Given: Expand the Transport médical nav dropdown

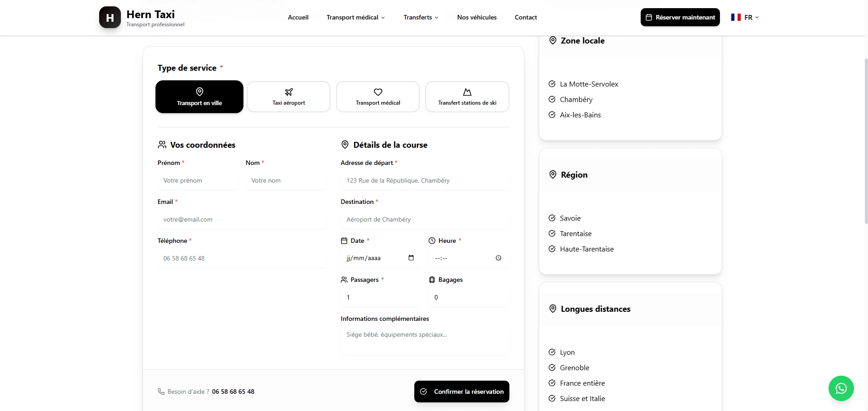Looking at the screenshot, I should [355, 17].
